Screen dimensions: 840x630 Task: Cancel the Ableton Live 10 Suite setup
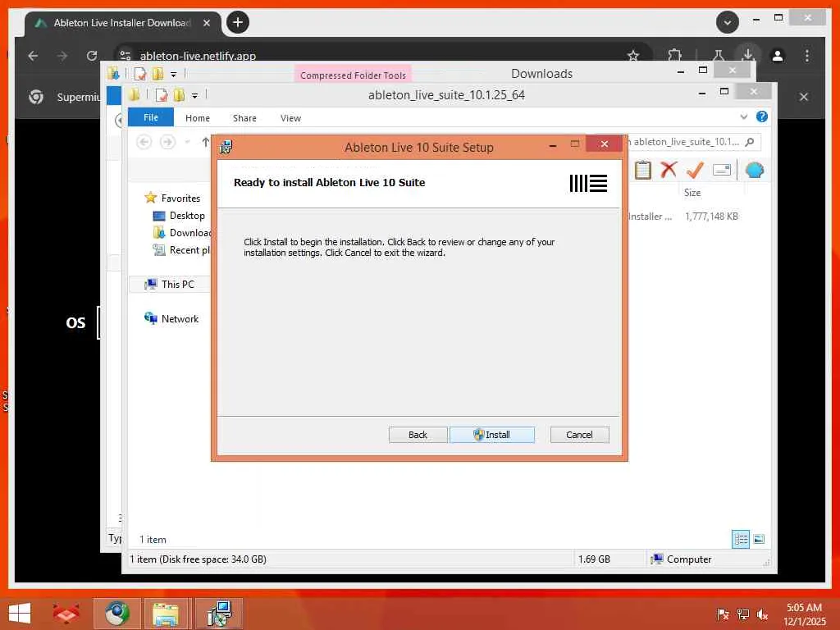coord(579,435)
